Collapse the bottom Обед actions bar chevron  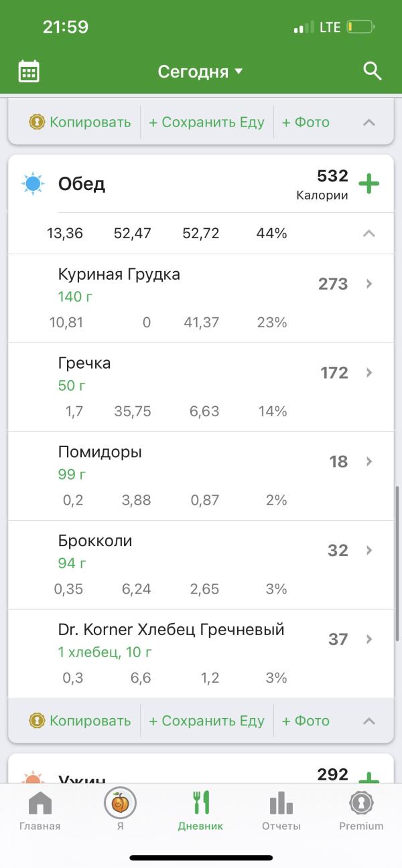click(368, 721)
